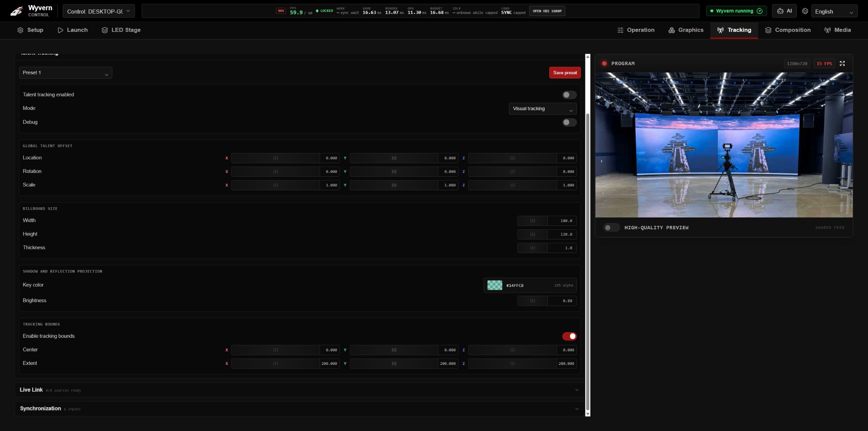Click the Launch play icon
868x431 pixels.
click(x=61, y=30)
